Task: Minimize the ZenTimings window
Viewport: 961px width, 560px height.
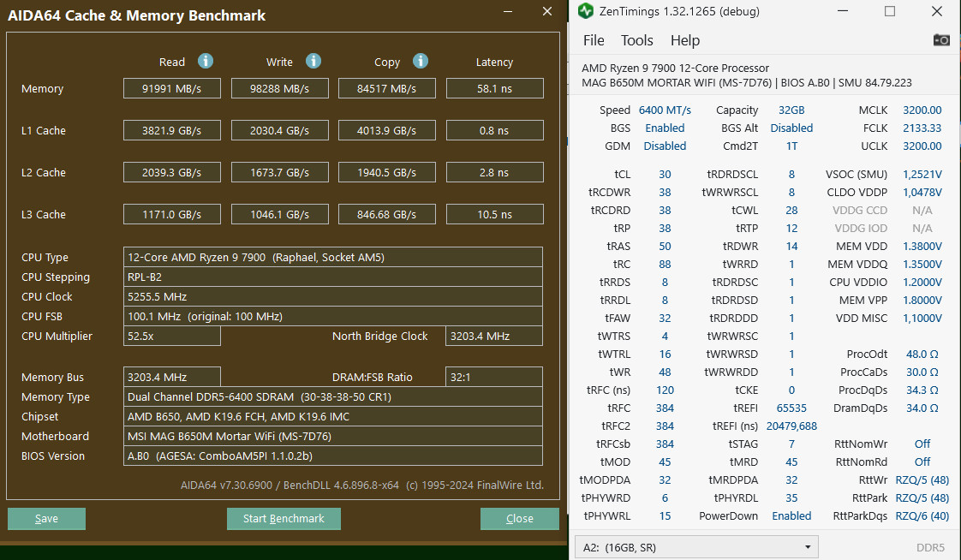Action: click(x=843, y=11)
